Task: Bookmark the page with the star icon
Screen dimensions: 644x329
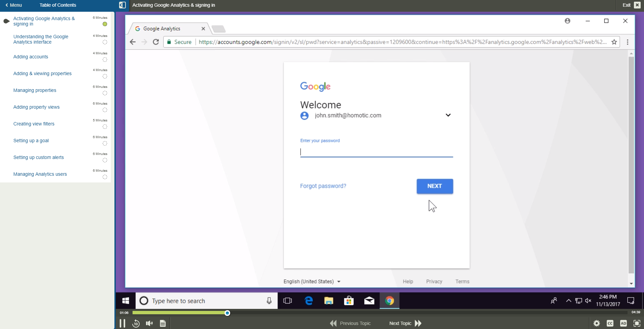Action: (x=614, y=42)
